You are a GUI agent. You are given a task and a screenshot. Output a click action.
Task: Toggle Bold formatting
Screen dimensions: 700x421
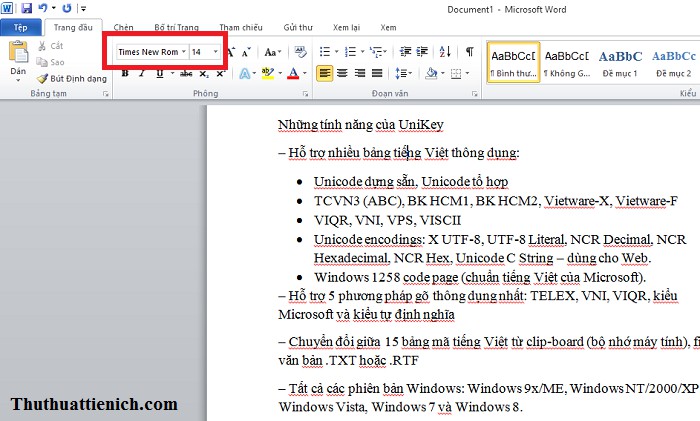click(123, 73)
